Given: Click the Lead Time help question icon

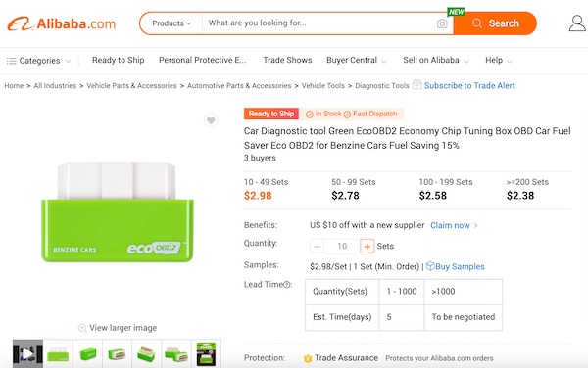Looking at the screenshot, I should (x=287, y=285).
